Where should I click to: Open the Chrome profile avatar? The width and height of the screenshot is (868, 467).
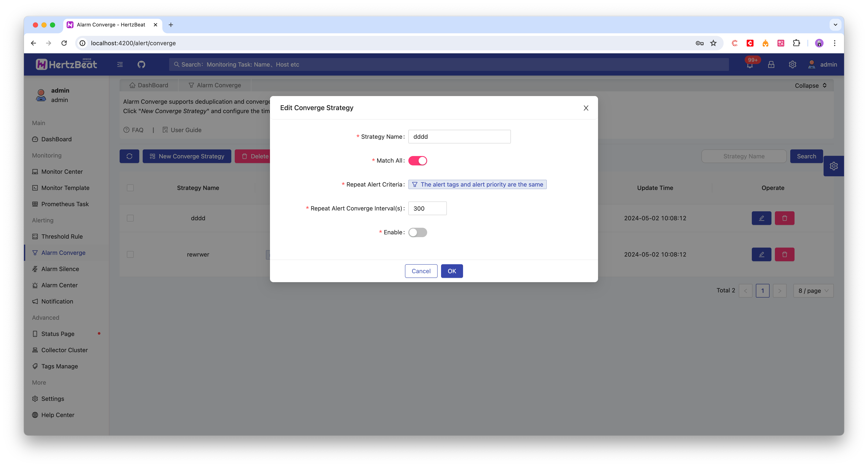coord(819,43)
